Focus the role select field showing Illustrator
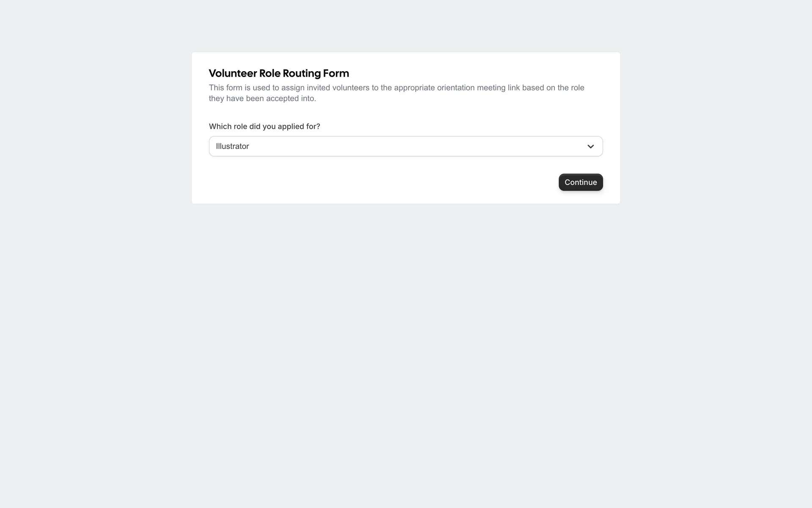Screen dimensions: 812x508 (406, 146)
